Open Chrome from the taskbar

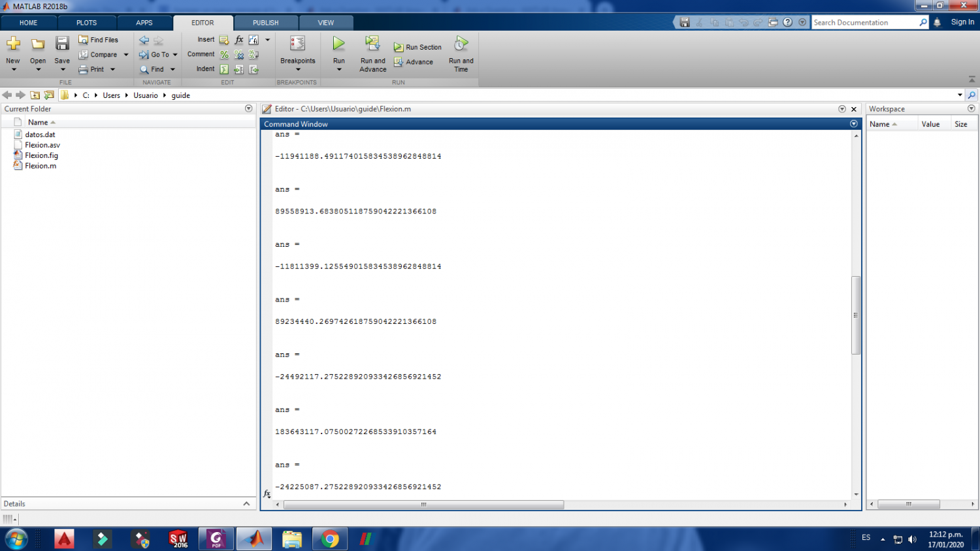pyautogui.click(x=330, y=539)
